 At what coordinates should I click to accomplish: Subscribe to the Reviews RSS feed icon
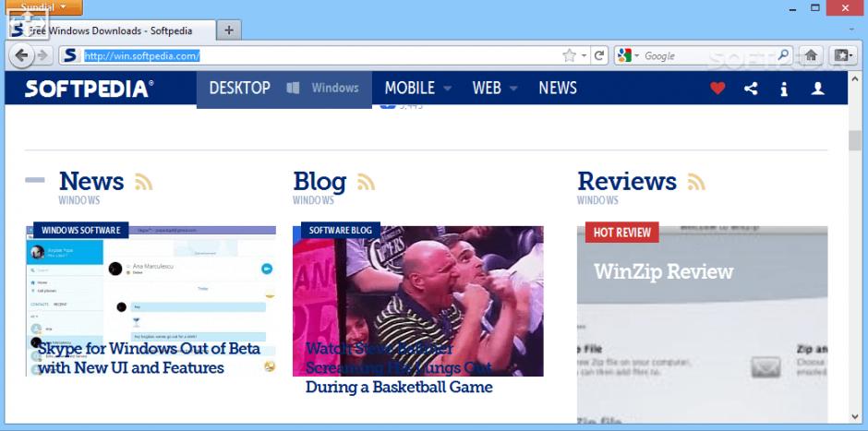[x=696, y=182]
